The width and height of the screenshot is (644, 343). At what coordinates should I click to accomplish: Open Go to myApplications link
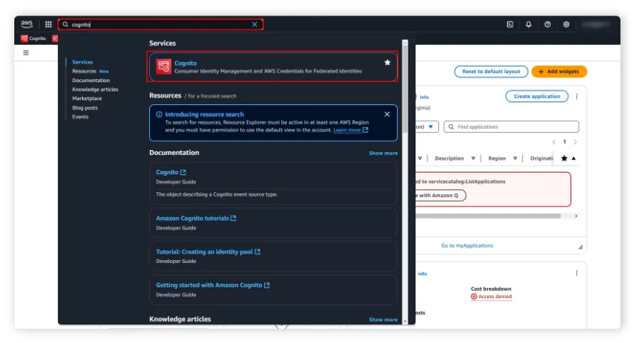click(x=467, y=246)
